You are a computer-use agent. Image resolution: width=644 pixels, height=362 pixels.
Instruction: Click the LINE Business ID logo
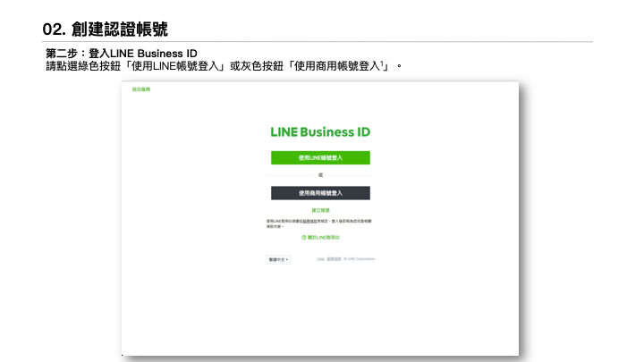point(320,132)
